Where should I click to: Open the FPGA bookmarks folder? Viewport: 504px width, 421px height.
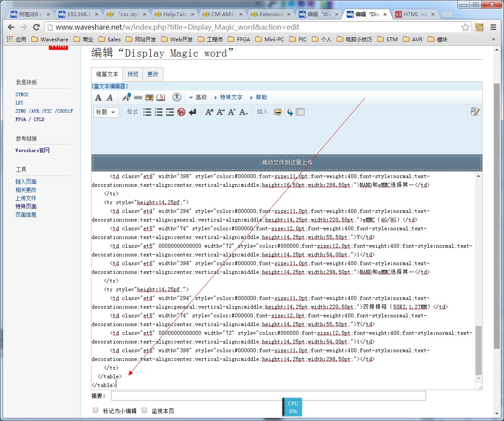point(239,39)
